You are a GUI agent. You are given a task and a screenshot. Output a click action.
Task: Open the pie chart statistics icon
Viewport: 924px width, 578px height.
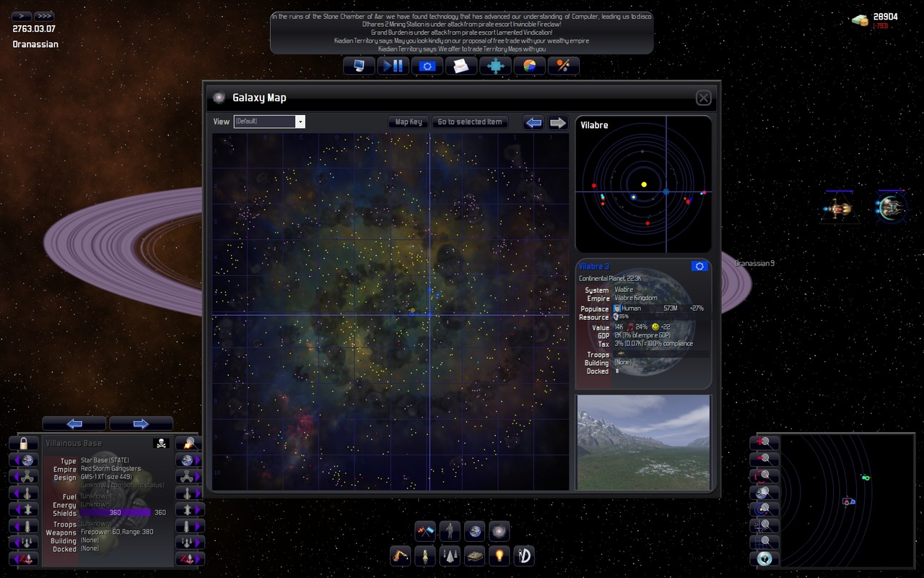529,66
